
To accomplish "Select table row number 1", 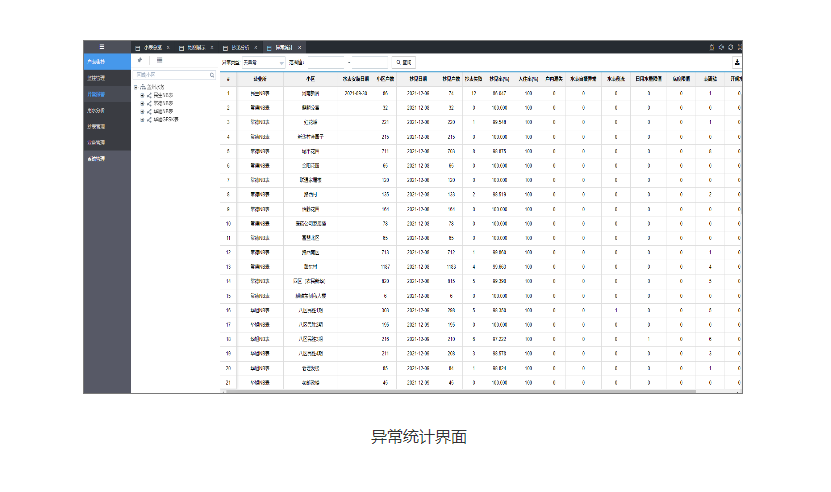I will (481, 93).
